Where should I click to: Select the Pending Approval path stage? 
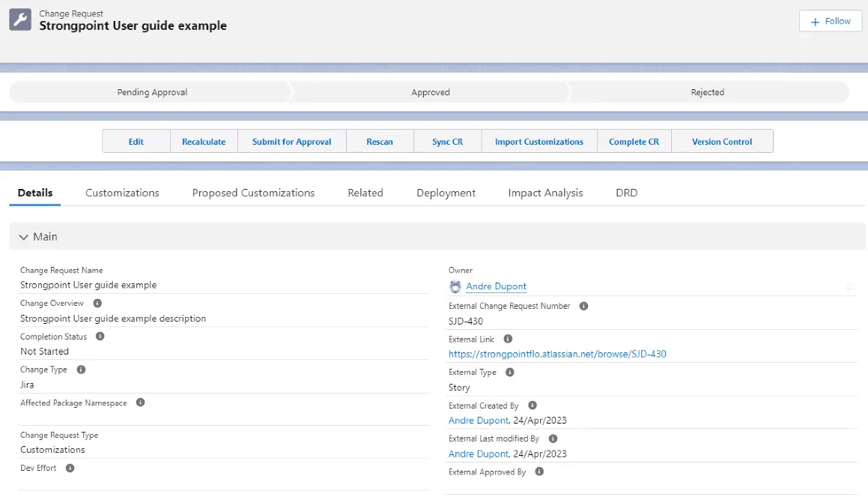tap(152, 92)
